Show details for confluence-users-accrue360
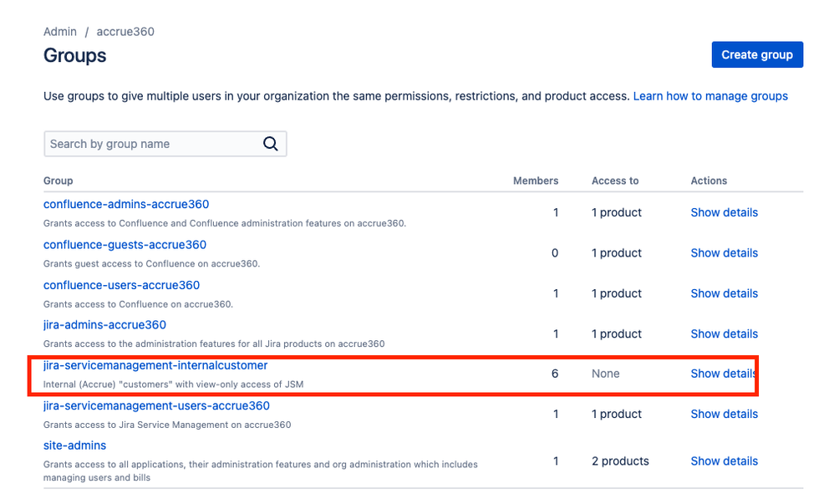The width and height of the screenshot is (834, 504). point(724,293)
